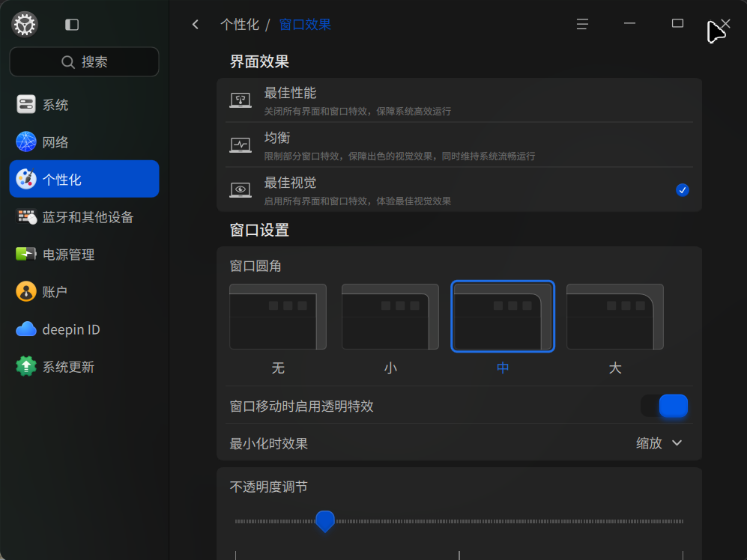Open 账户 settings in sidebar
747x560 pixels.
[x=85, y=291]
